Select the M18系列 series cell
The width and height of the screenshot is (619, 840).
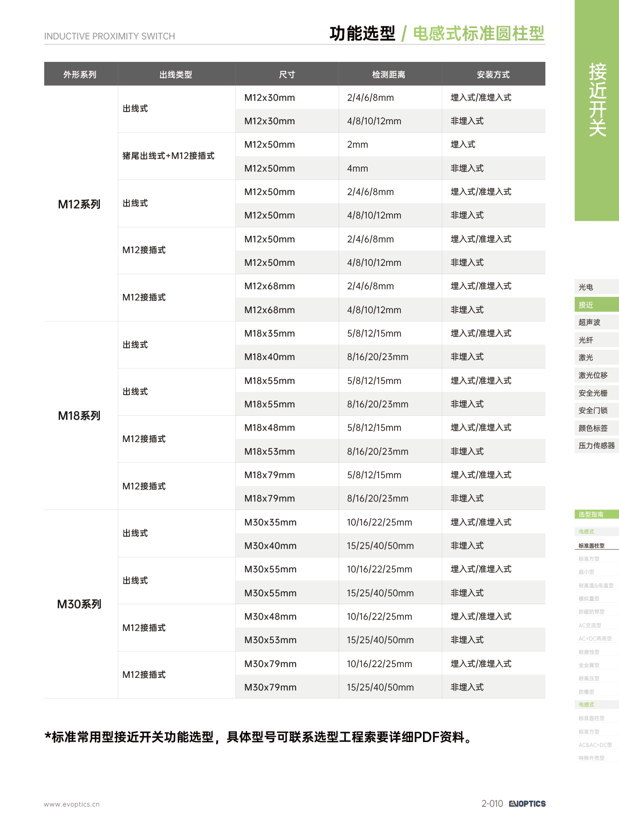pyautogui.click(x=80, y=416)
